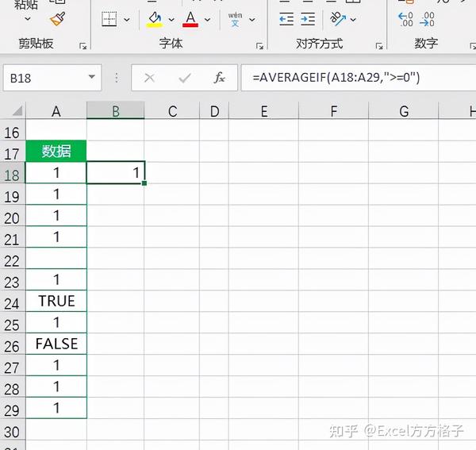Click the fill handle of cell B18
Screen dimensions: 476x450
click(x=144, y=183)
